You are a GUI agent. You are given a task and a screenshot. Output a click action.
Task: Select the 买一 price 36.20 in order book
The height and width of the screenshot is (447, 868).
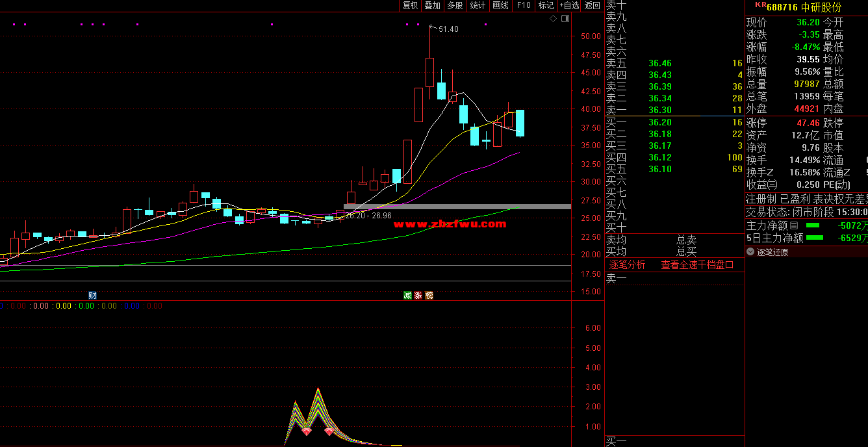[x=660, y=122]
